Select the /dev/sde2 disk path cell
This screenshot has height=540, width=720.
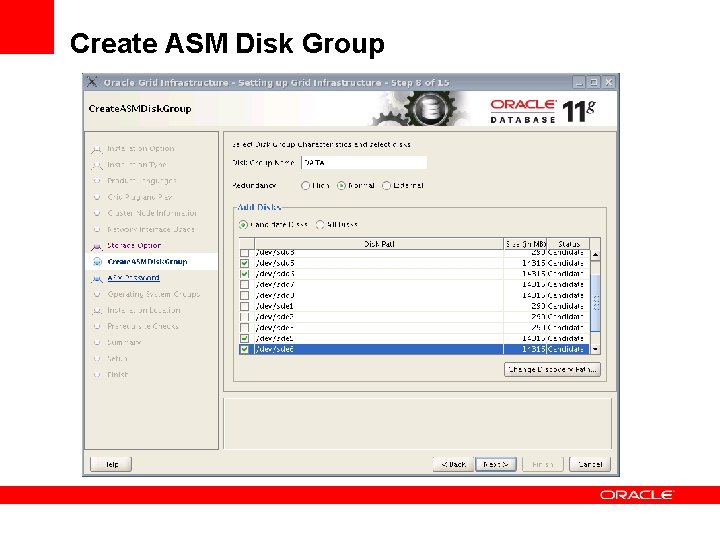[x=379, y=317]
